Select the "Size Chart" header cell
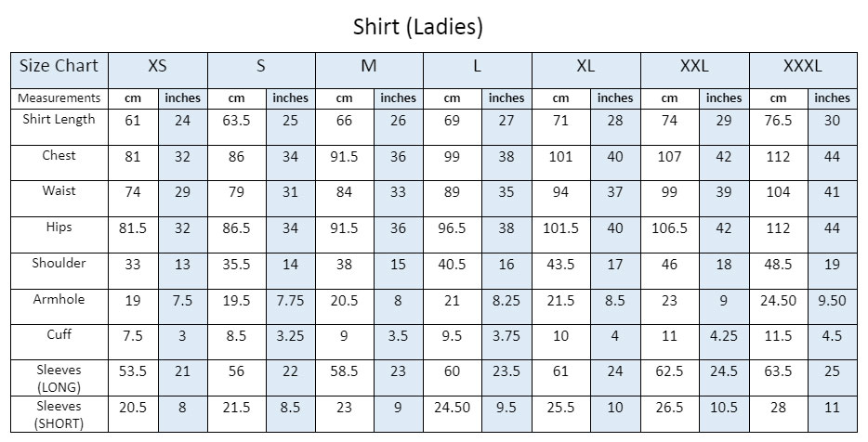 (58, 66)
